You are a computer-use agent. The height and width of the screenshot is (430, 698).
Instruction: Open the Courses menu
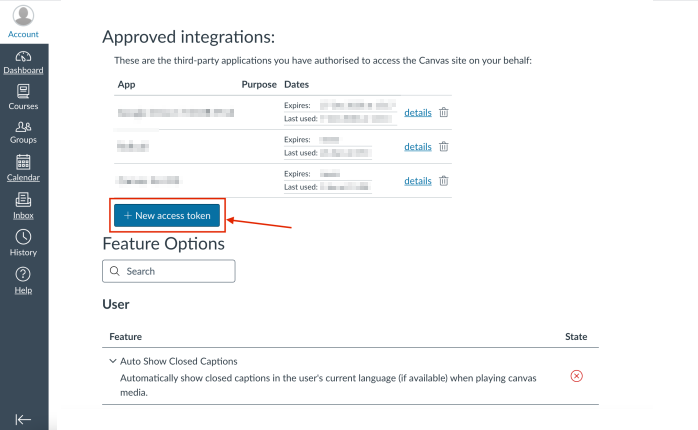pos(23,96)
